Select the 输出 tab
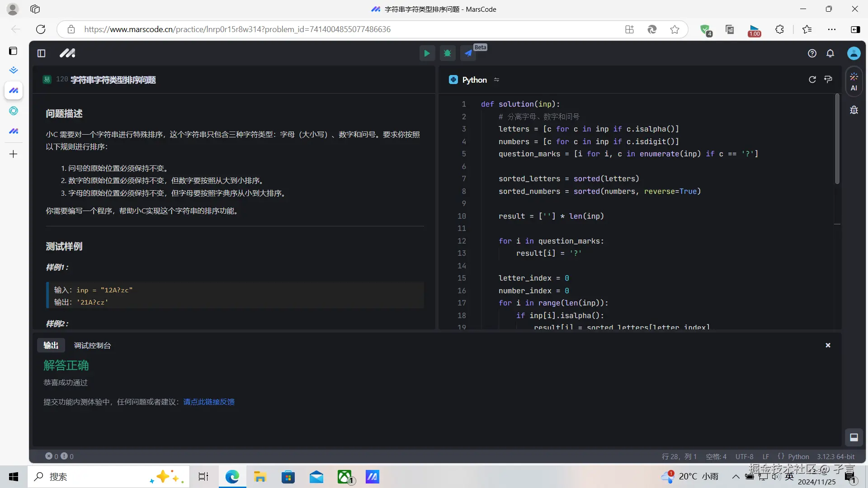 (x=51, y=345)
